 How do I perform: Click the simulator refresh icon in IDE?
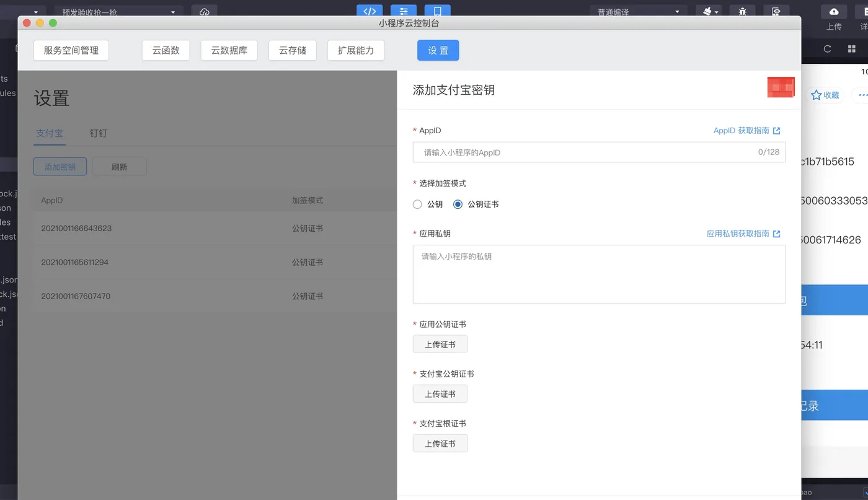click(x=827, y=49)
